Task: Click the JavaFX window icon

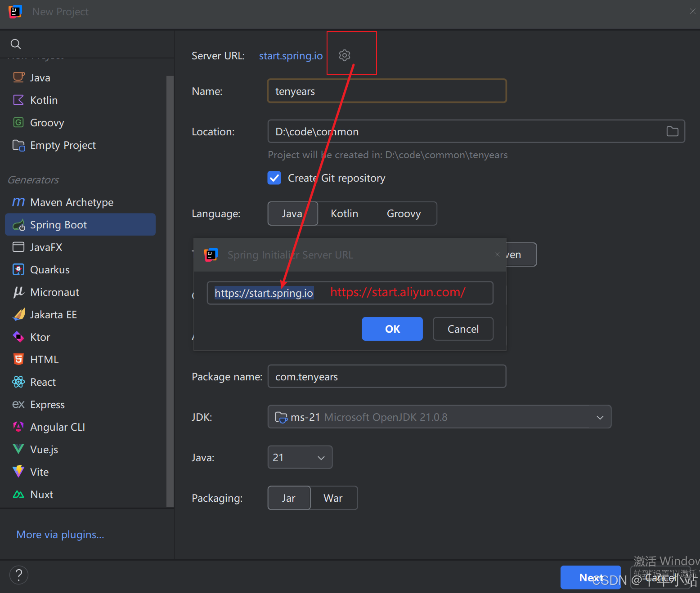Action: point(18,247)
